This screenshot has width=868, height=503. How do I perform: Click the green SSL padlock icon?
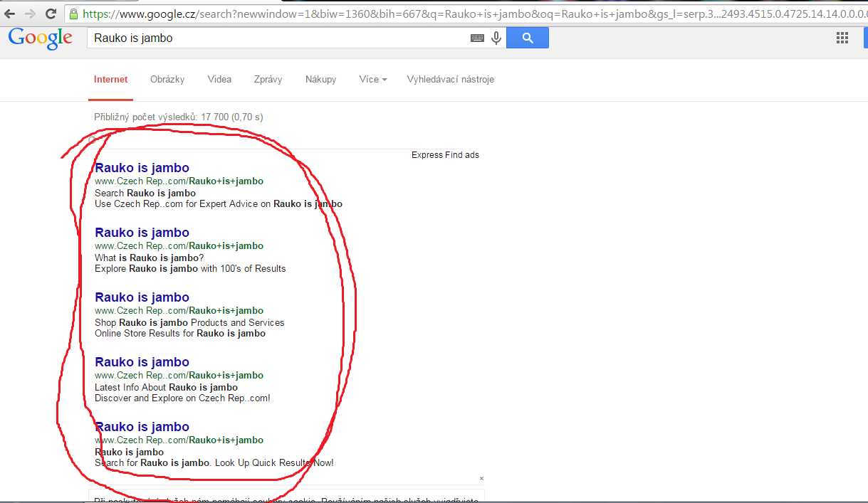pos(73,14)
